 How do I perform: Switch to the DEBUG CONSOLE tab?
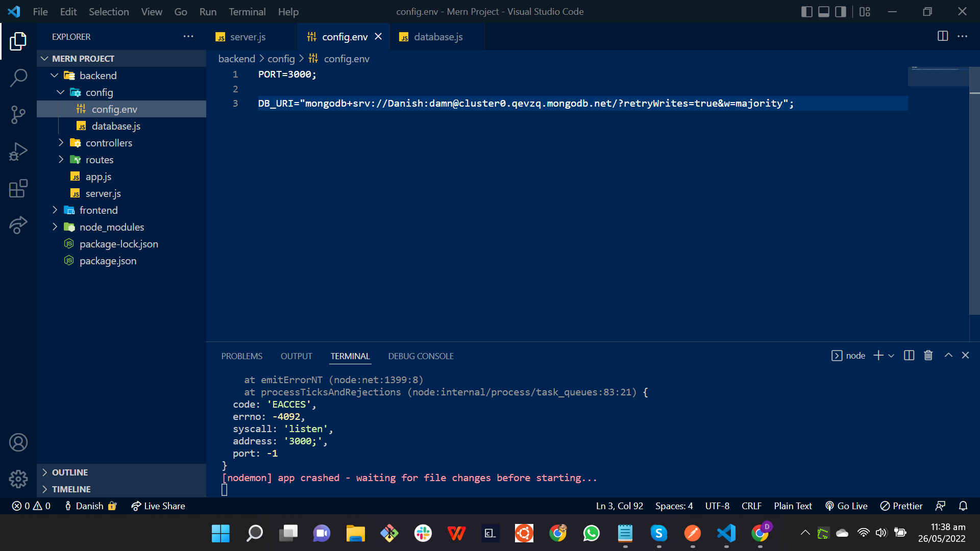tap(421, 356)
